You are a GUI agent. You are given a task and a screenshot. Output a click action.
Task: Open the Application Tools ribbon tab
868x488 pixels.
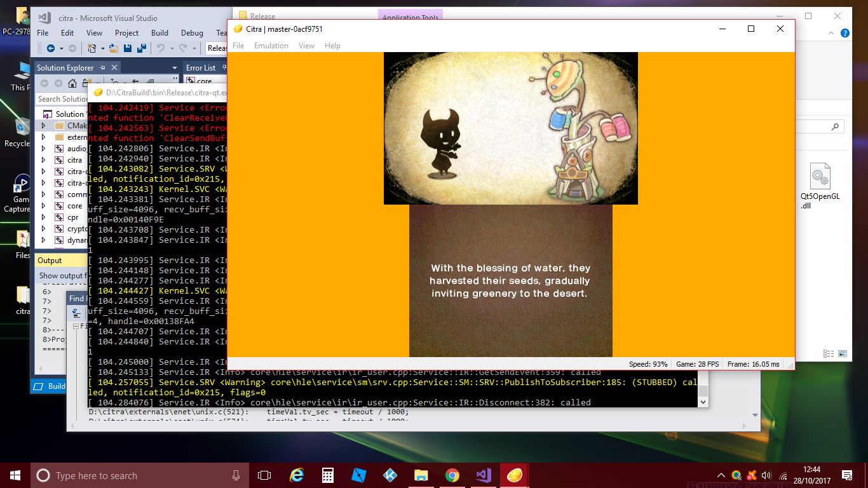click(410, 17)
